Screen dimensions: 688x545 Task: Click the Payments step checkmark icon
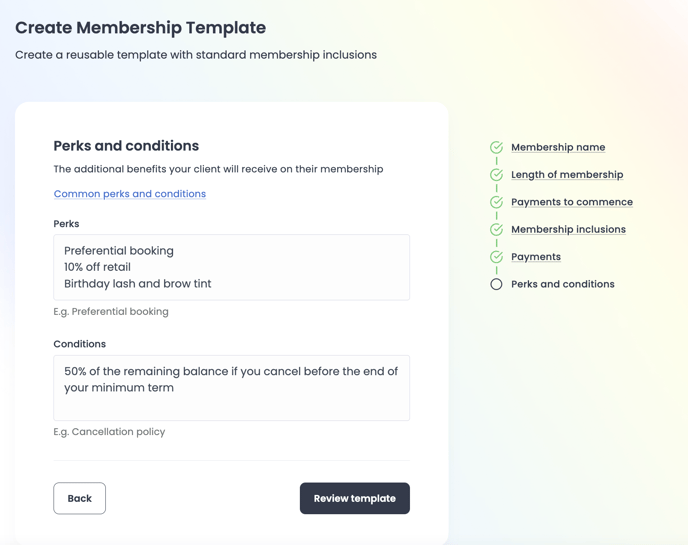[496, 257]
